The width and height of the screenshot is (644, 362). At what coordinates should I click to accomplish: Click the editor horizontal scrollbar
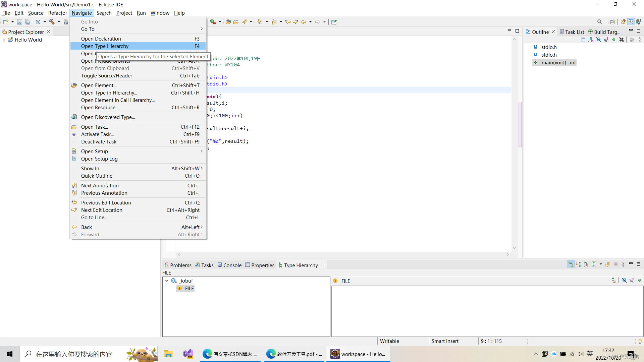click(x=343, y=255)
